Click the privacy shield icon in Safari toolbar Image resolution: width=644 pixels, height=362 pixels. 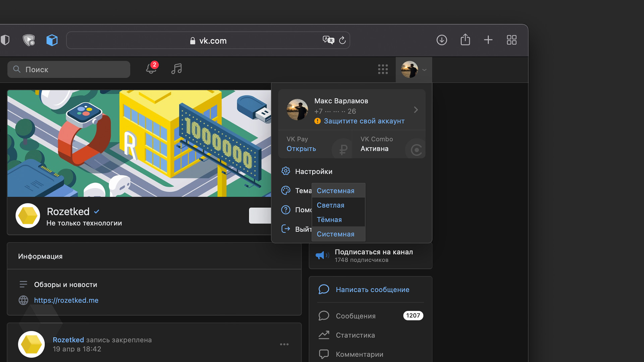pyautogui.click(x=5, y=40)
